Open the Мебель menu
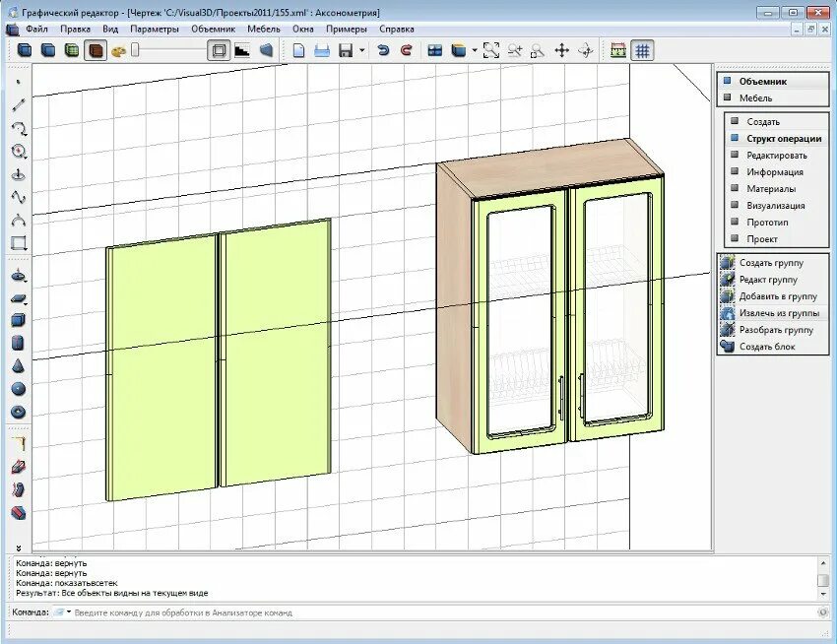Screen dimensions: 837x644 pos(264,29)
